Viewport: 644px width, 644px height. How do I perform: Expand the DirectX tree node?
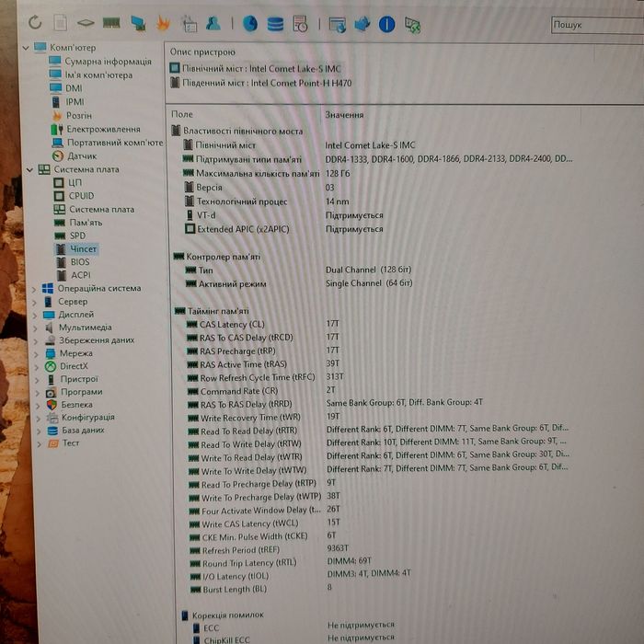pyautogui.click(x=37, y=367)
